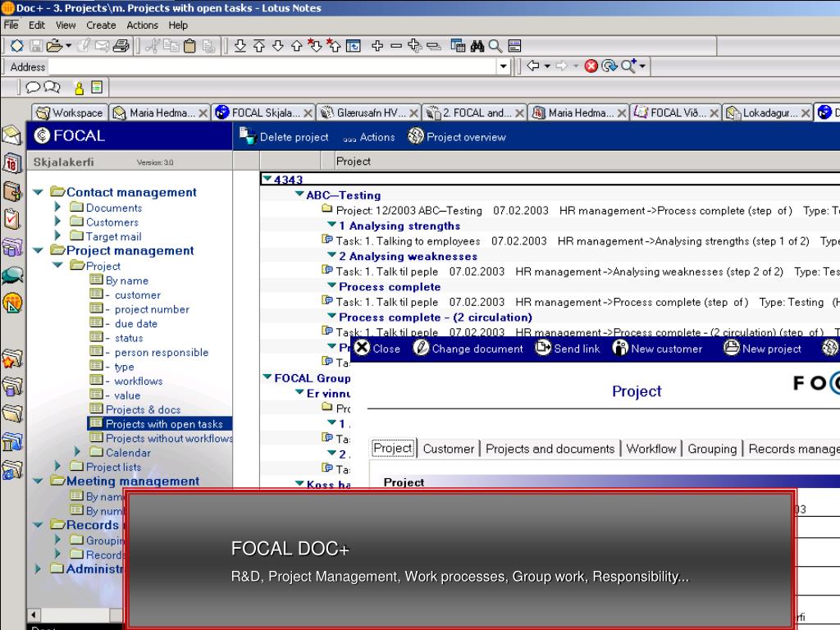Open the Projects & docs view
Image resolution: width=840 pixels, height=630 pixels.
(143, 410)
